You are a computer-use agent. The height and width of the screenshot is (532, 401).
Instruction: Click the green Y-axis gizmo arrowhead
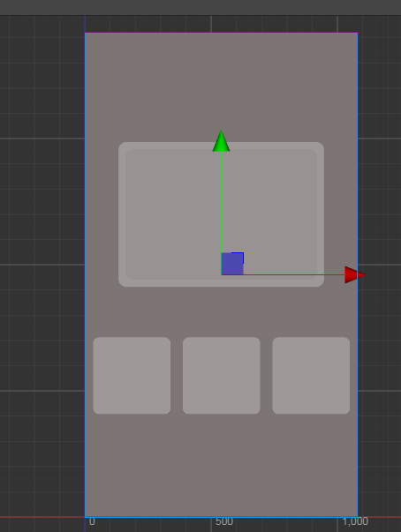coord(221,141)
